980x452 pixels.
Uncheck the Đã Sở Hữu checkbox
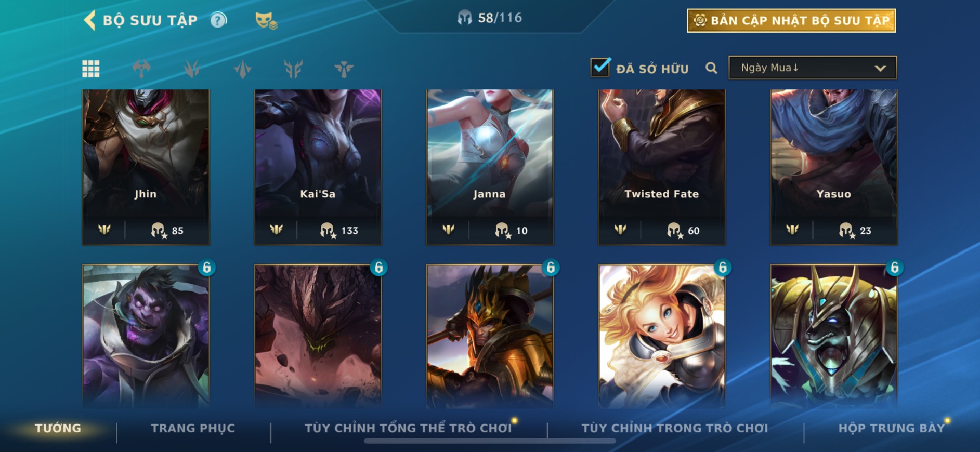coord(600,67)
